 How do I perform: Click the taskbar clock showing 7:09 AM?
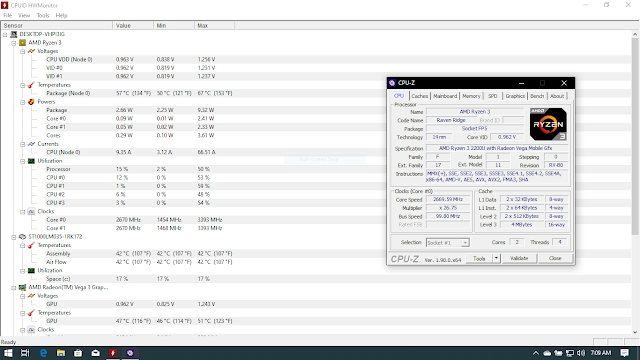tap(601, 353)
